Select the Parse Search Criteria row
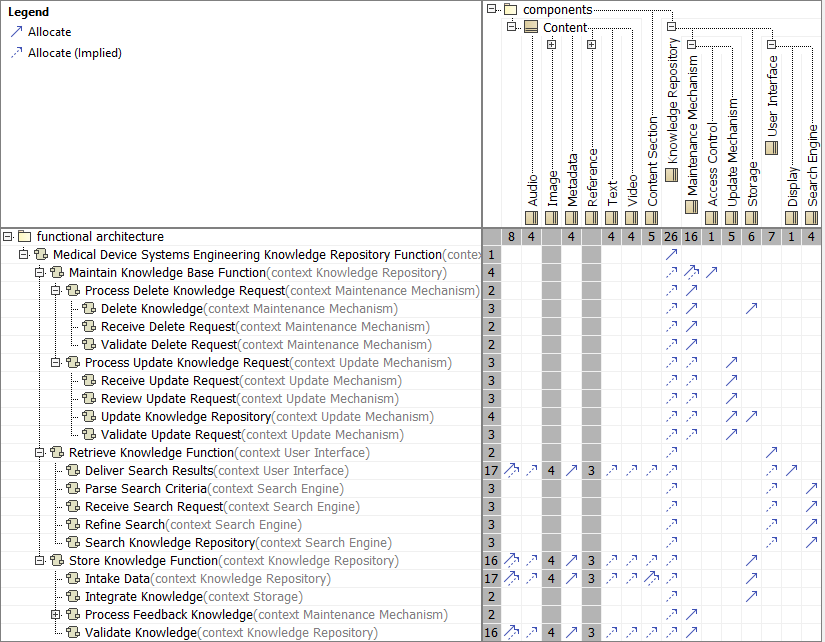Screen dimensions: 825x642 (146, 489)
